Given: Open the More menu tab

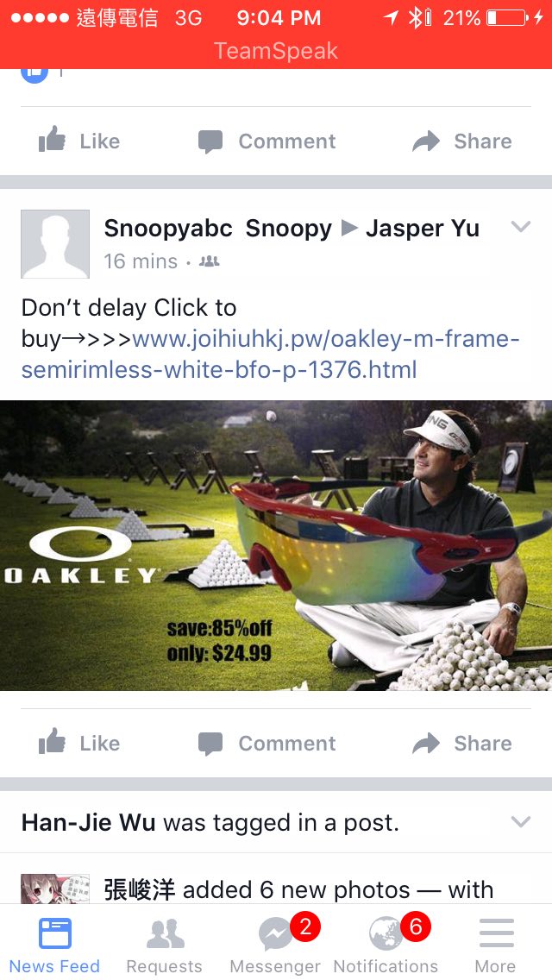Looking at the screenshot, I should [496, 944].
